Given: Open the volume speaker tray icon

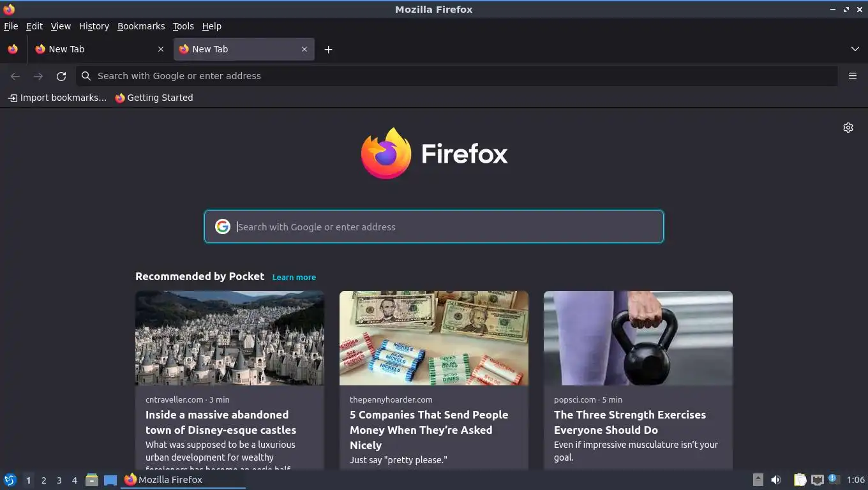Looking at the screenshot, I should click(776, 480).
